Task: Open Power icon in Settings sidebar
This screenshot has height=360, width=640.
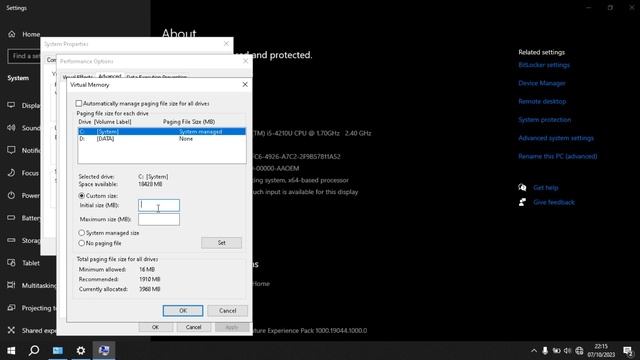Action: point(11,195)
